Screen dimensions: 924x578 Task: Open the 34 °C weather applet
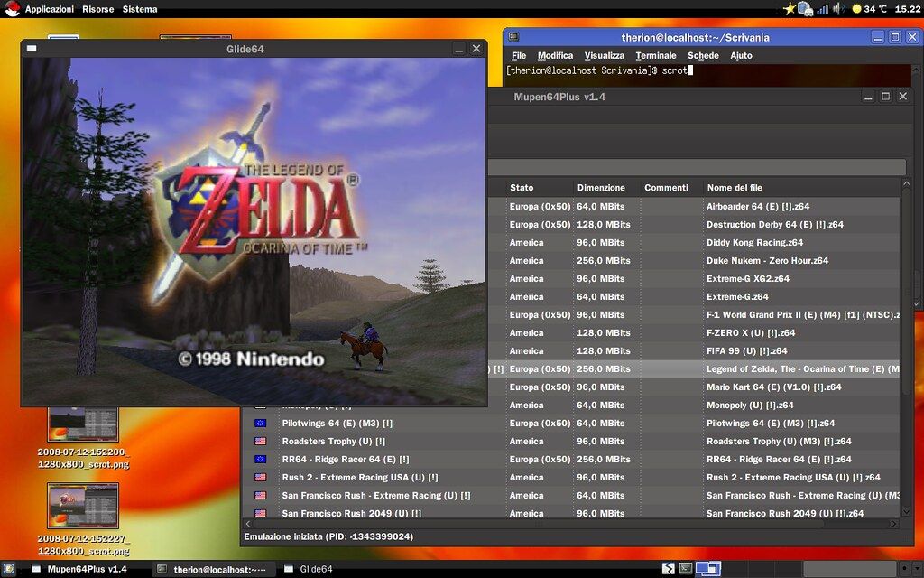870,9
